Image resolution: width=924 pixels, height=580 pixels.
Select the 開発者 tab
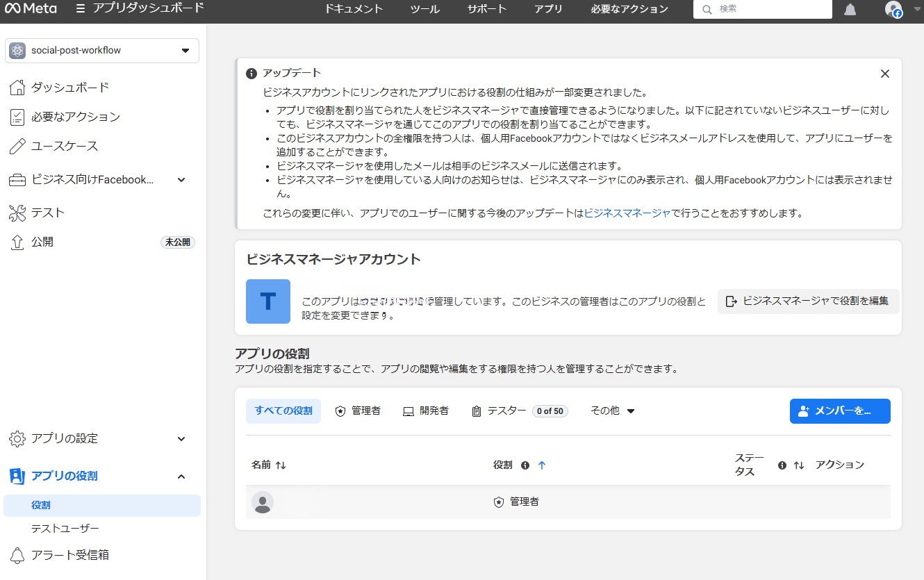pos(426,411)
